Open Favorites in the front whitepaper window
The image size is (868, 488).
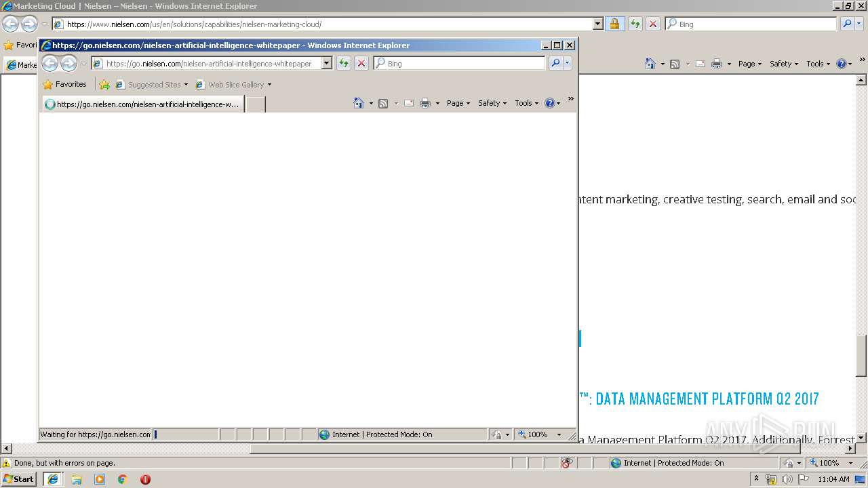point(64,85)
